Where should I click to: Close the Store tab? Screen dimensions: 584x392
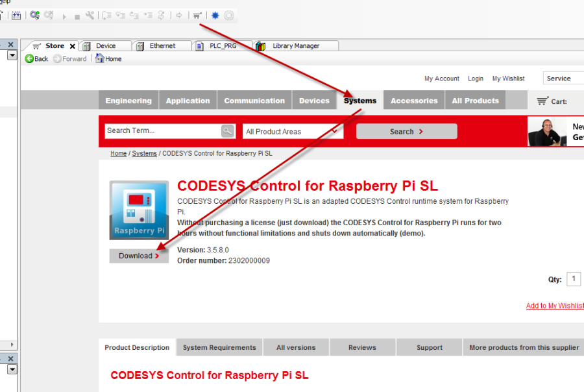click(x=73, y=46)
